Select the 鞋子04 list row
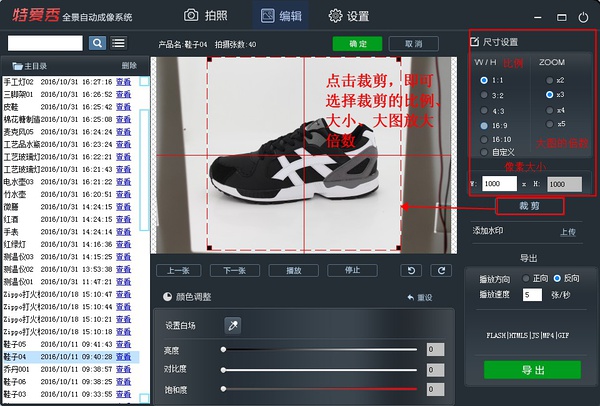600x406 pixels. pyautogui.click(x=71, y=357)
